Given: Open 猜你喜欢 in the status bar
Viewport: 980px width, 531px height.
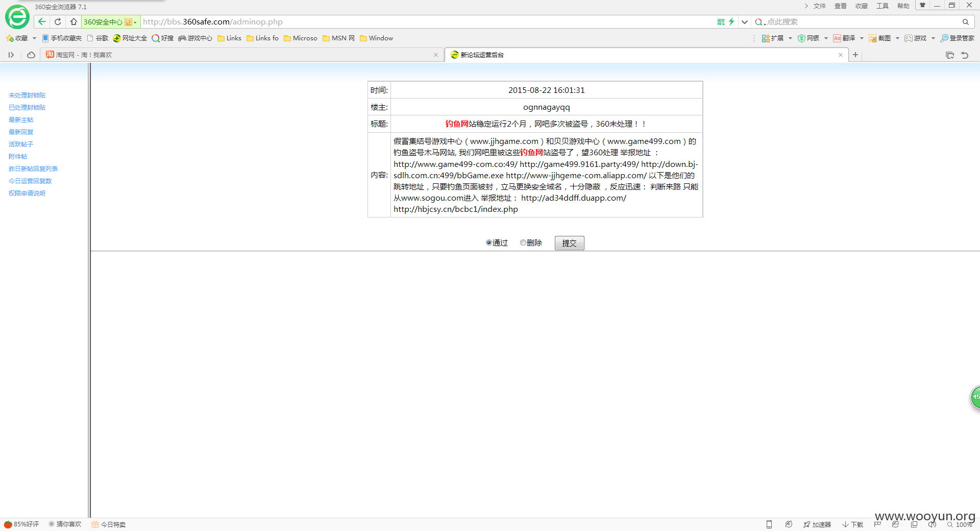Looking at the screenshot, I should pos(65,524).
